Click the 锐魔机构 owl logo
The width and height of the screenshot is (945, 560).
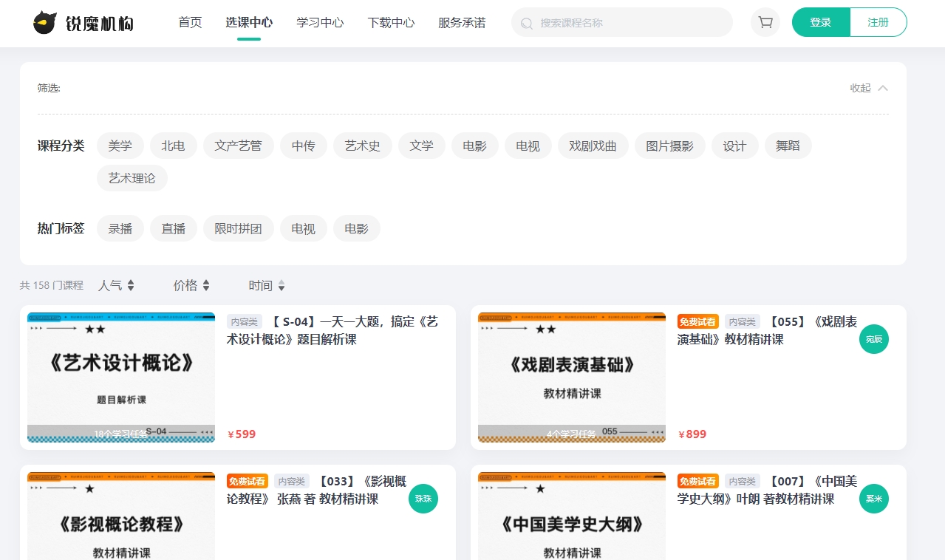(83, 22)
